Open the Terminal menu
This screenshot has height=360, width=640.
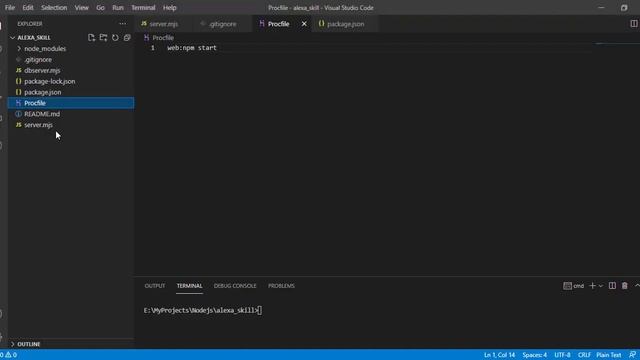tap(143, 7)
